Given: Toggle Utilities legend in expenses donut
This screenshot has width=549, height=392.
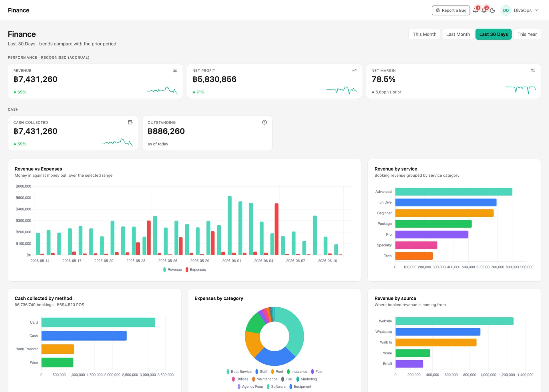Looking at the screenshot, I should click(x=240, y=379).
